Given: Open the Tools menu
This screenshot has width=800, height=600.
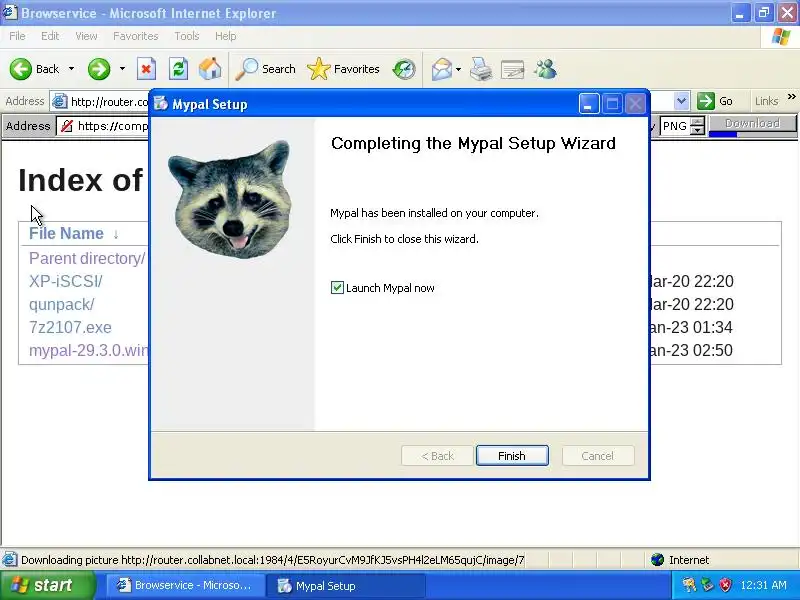Looking at the screenshot, I should (187, 36).
